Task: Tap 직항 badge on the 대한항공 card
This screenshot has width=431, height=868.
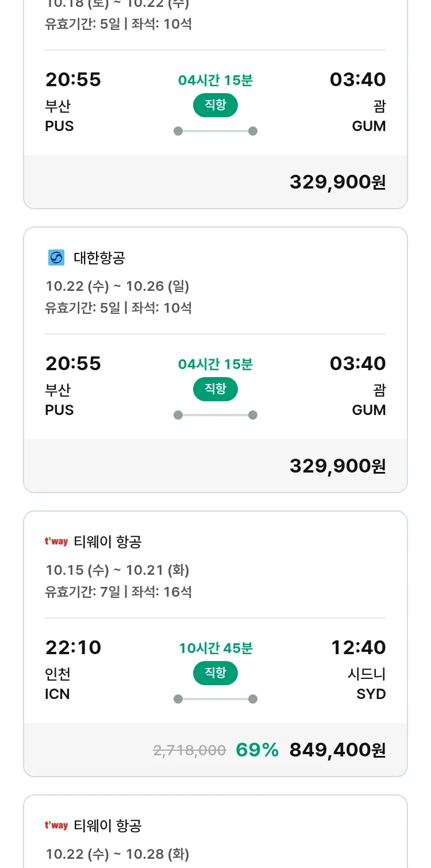Action: [215, 389]
